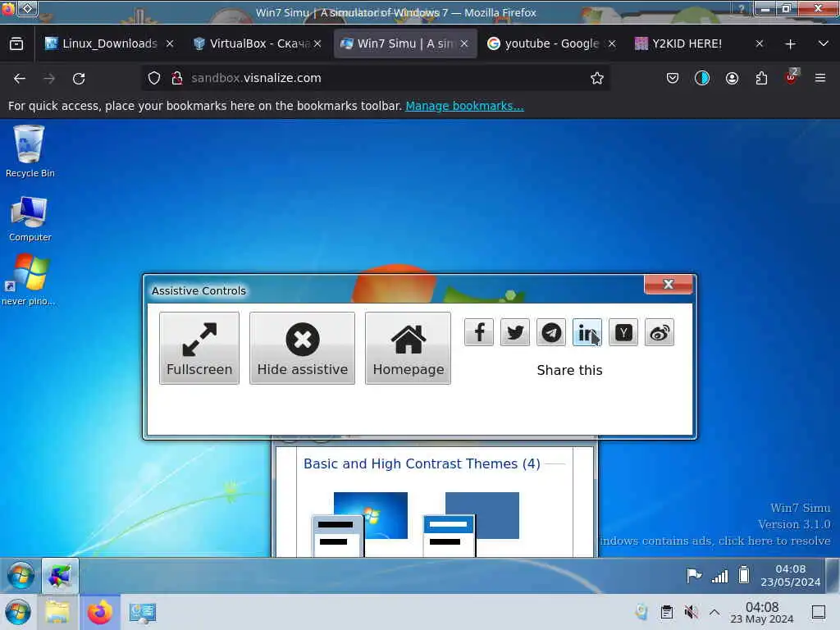The image size is (840, 630).
Task: Click the show desktop icon in host tray
Action: (819, 612)
